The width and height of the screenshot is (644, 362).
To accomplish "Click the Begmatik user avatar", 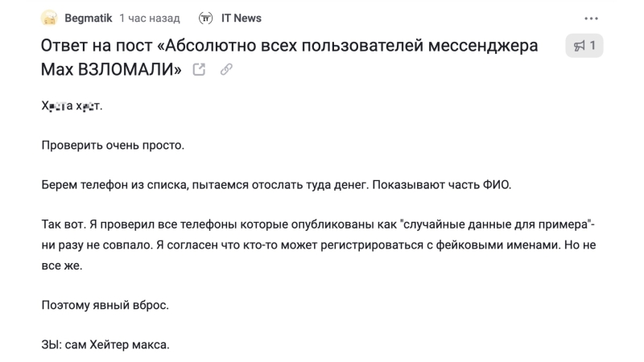I will tap(50, 18).
